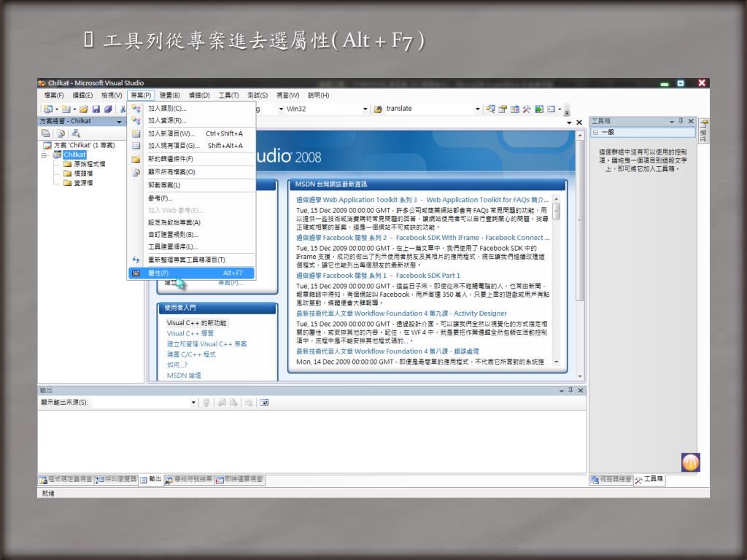Click Find in Files icon beside translate box

tap(379, 109)
